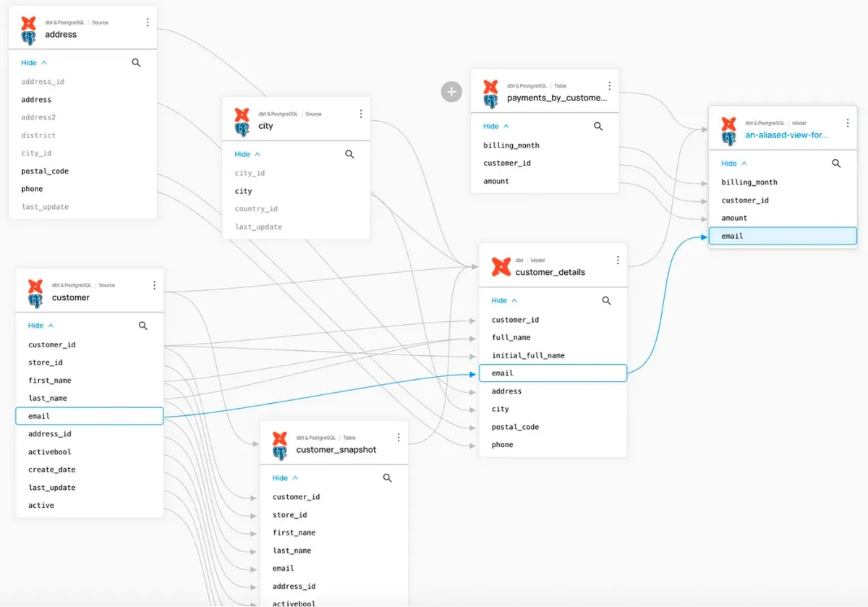Open the kebab menu on address card
868x607 pixels.
(148, 22)
